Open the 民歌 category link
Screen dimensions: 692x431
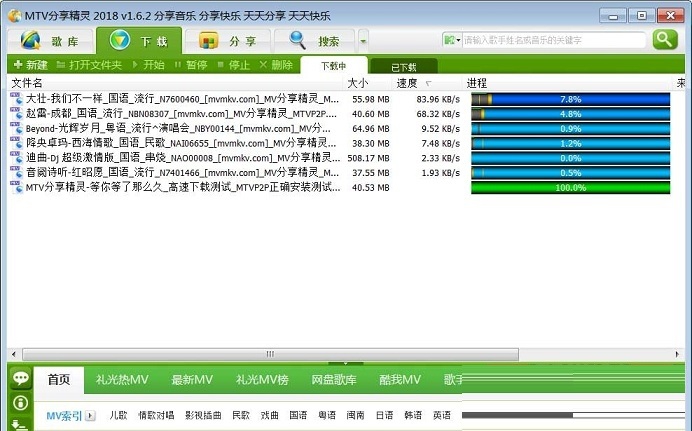tap(241, 415)
